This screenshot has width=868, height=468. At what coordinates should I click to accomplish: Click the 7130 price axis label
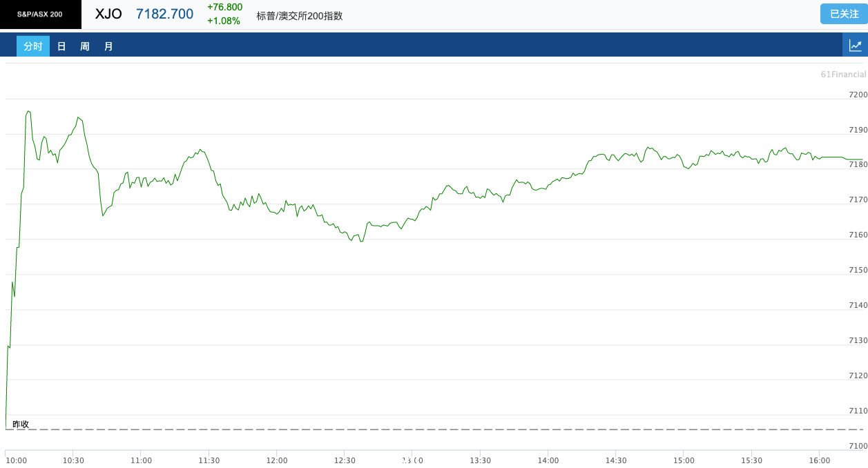click(857, 340)
